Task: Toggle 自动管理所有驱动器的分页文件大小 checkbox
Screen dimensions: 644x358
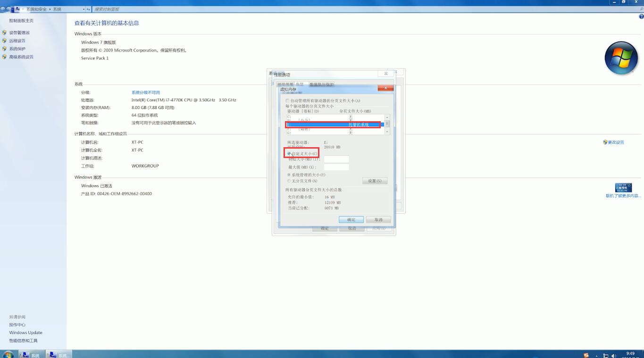Action: (287, 100)
